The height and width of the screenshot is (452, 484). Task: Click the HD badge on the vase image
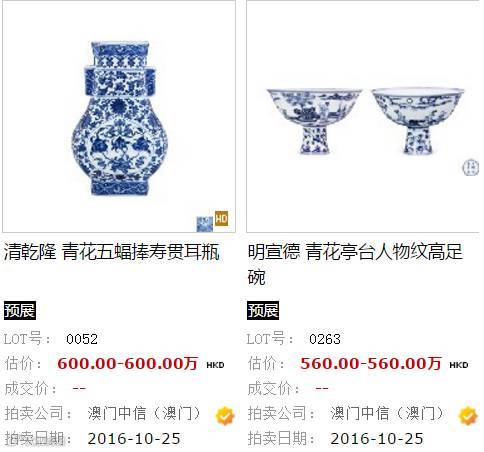(x=221, y=219)
